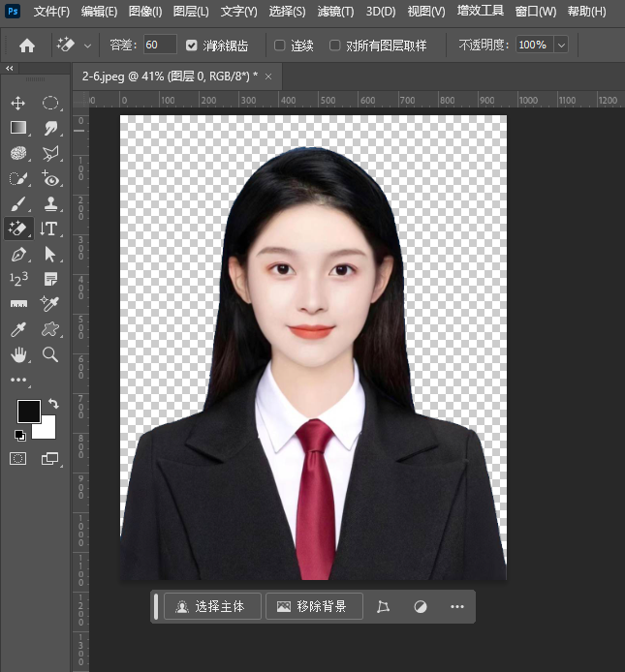
Task: Enable 对所有图层取样 checkbox
Action: tap(335, 46)
